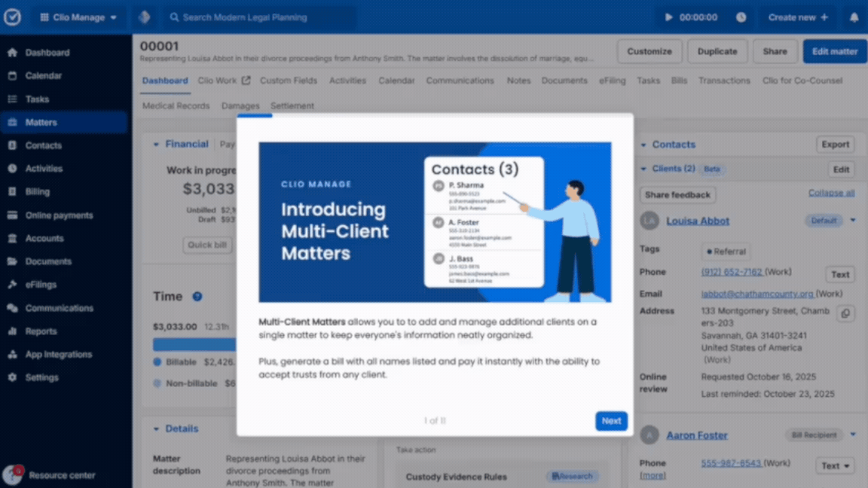The image size is (868, 488).
Task: Switch to the eFiling tab
Action: pos(613,81)
